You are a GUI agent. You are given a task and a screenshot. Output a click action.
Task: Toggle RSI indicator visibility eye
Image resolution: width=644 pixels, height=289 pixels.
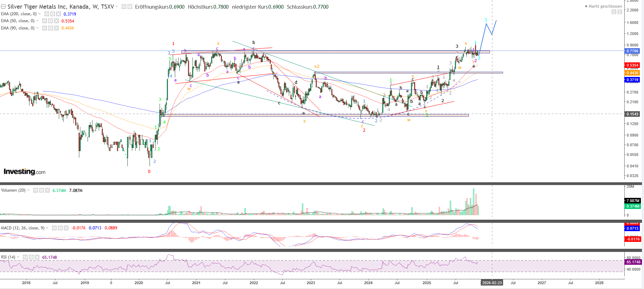coord(25,257)
